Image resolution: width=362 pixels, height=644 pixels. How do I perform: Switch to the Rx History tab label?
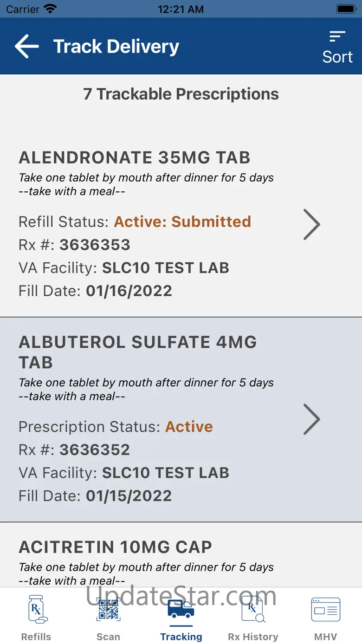pos(253,637)
